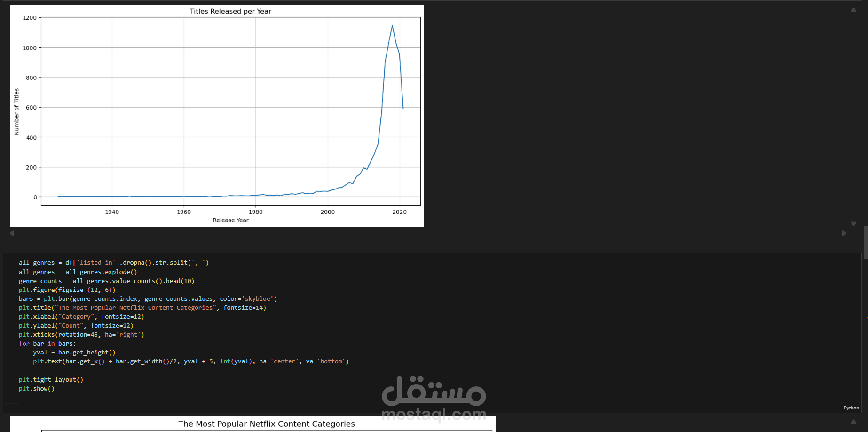
Task: Click the plt.xlabel("Category") line
Action: coord(81,317)
